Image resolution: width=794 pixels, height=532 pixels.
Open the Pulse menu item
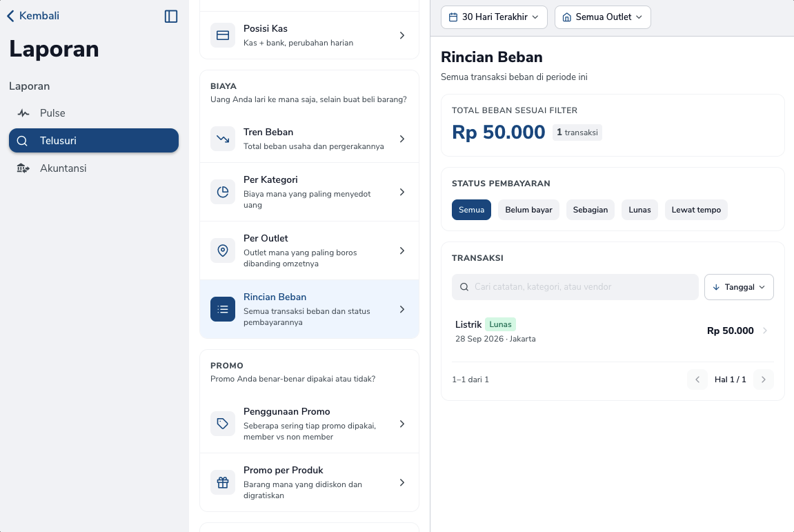coord(94,113)
